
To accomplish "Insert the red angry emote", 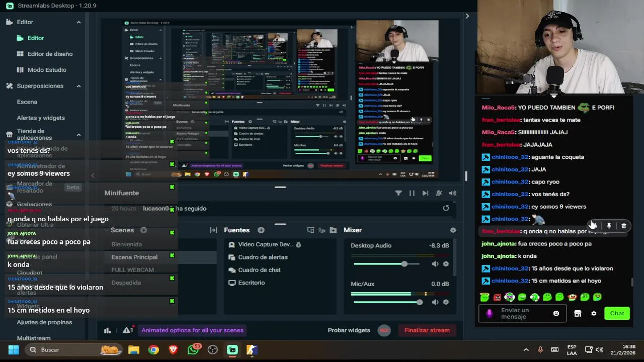I will [497, 297].
